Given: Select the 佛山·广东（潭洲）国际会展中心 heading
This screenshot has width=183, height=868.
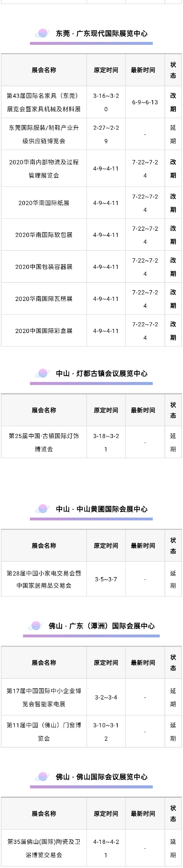Looking at the screenshot, I should pyautogui.click(x=101, y=626).
